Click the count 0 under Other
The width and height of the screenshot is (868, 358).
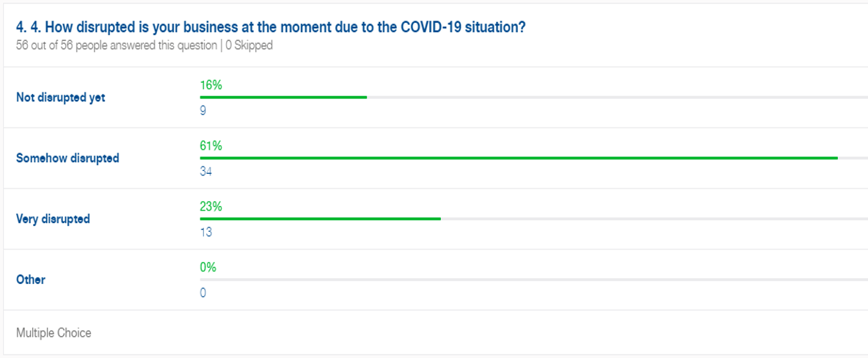[x=203, y=293]
